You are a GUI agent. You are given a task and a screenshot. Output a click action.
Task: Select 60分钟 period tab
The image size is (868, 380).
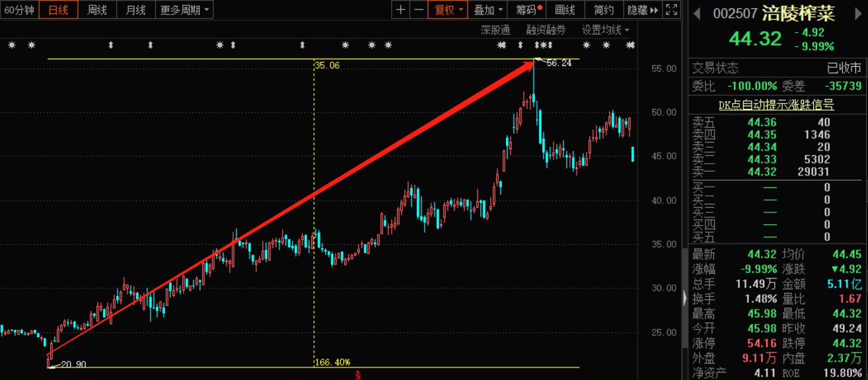[x=19, y=10]
